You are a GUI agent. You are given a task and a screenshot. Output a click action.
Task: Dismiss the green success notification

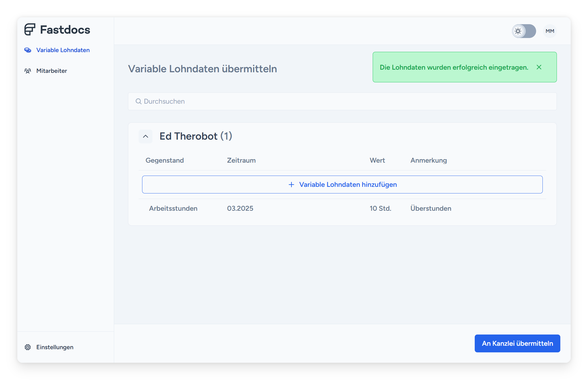pos(539,67)
